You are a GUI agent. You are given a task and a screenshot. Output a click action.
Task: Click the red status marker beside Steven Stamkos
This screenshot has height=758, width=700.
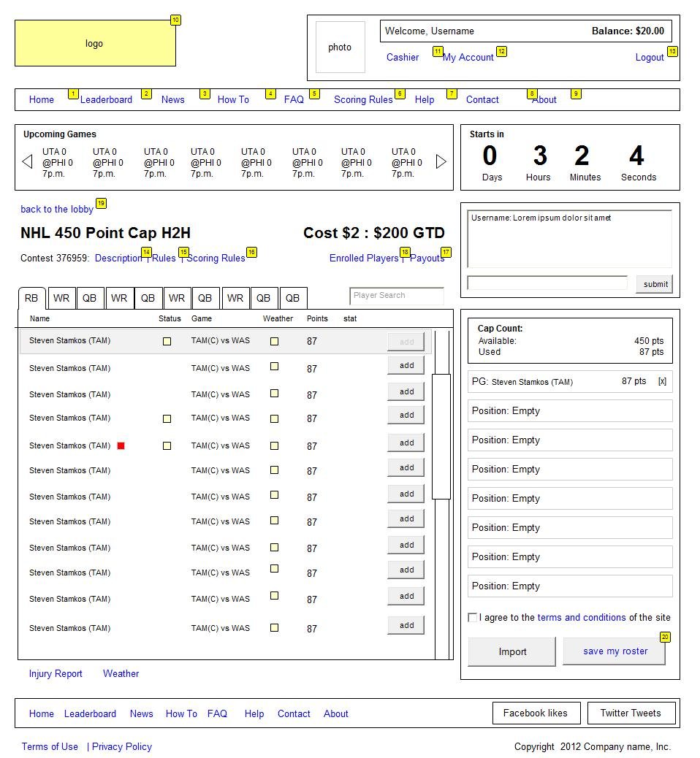tap(121, 445)
